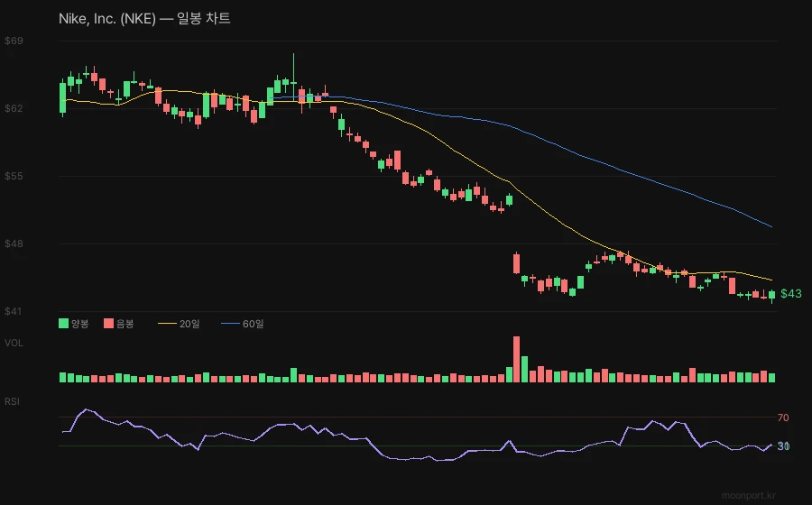Click the 양봉 legend label
812x505 pixels.
[80, 324]
